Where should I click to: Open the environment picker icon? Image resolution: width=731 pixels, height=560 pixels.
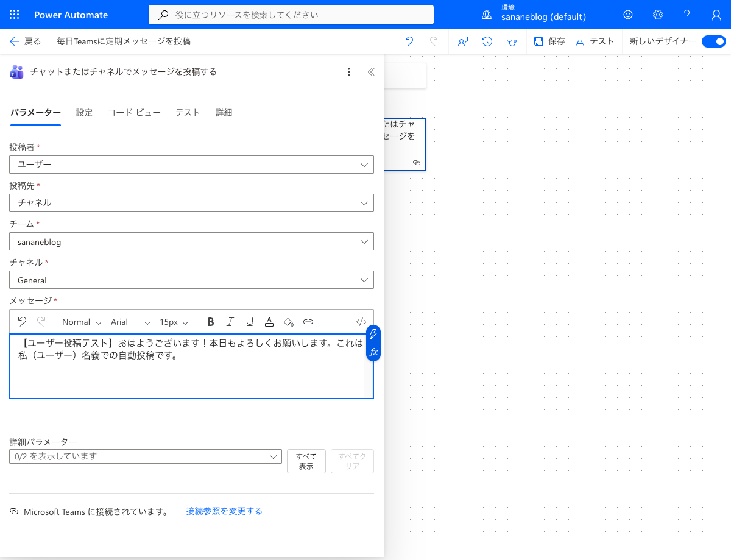pyautogui.click(x=487, y=15)
